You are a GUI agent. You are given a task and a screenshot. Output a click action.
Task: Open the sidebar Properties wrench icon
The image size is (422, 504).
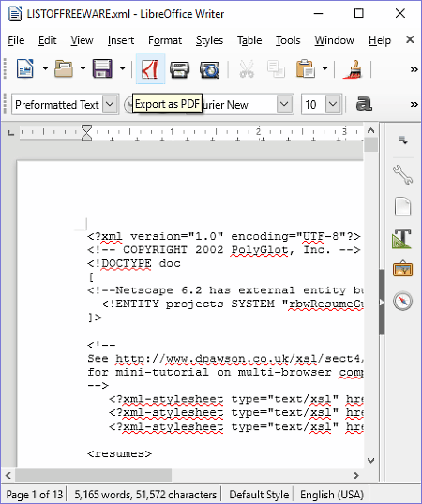click(402, 174)
